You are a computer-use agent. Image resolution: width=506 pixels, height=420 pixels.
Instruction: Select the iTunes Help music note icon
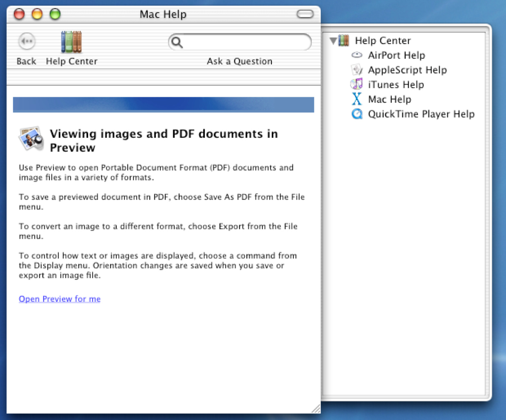pyautogui.click(x=357, y=85)
